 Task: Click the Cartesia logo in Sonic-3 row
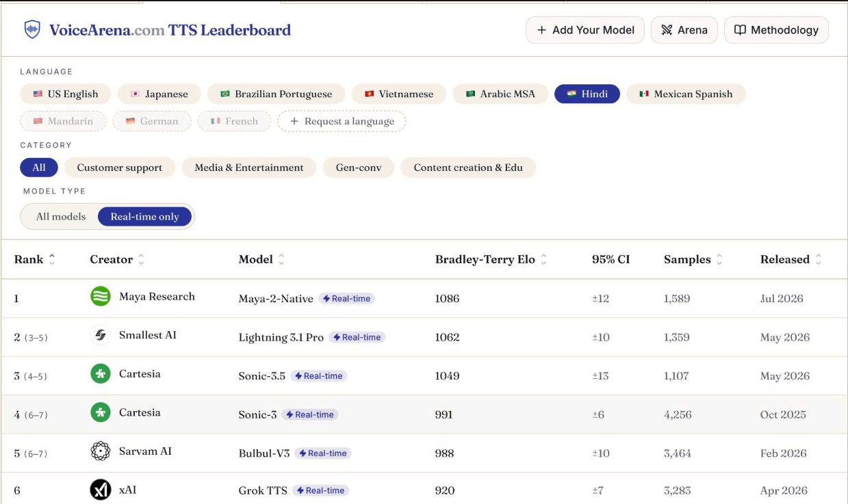pos(101,412)
